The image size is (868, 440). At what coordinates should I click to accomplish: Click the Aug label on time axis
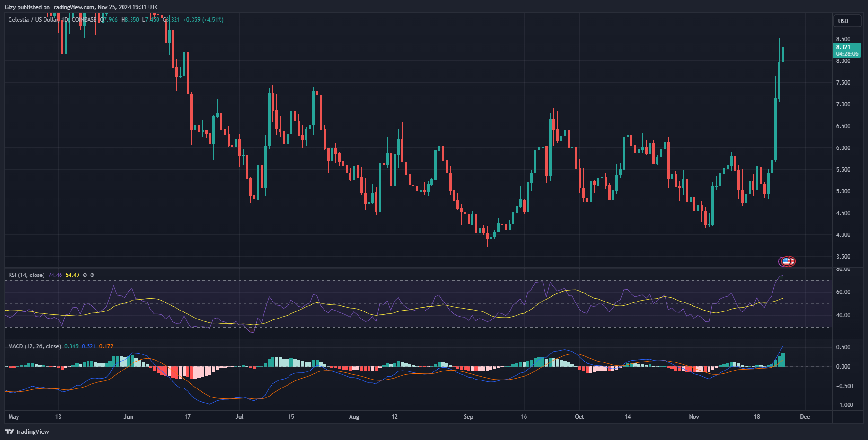coord(354,417)
